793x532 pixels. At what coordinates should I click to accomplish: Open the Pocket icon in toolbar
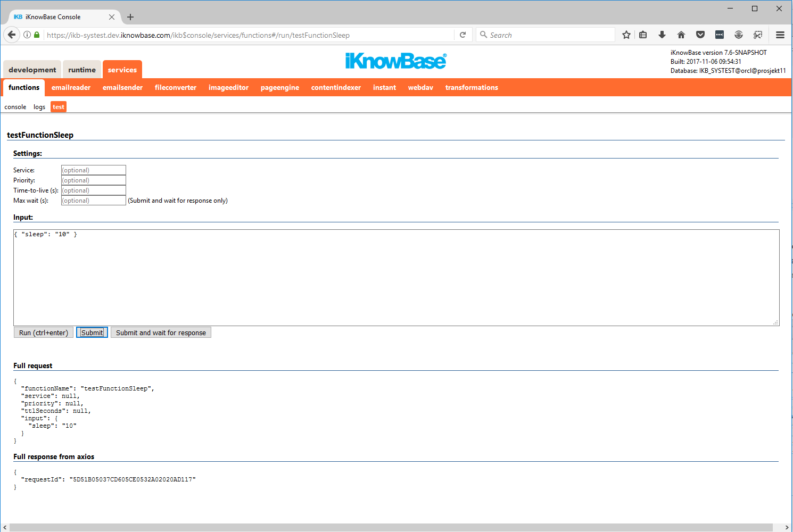700,35
